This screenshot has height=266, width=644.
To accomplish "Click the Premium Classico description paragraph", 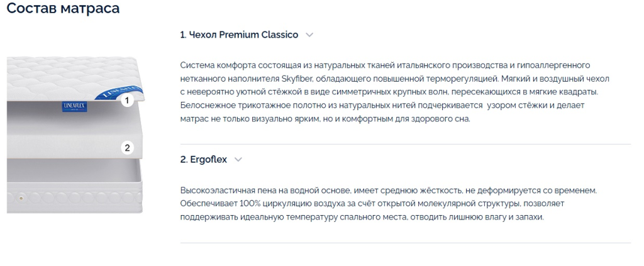I will pyautogui.click(x=395, y=92).
